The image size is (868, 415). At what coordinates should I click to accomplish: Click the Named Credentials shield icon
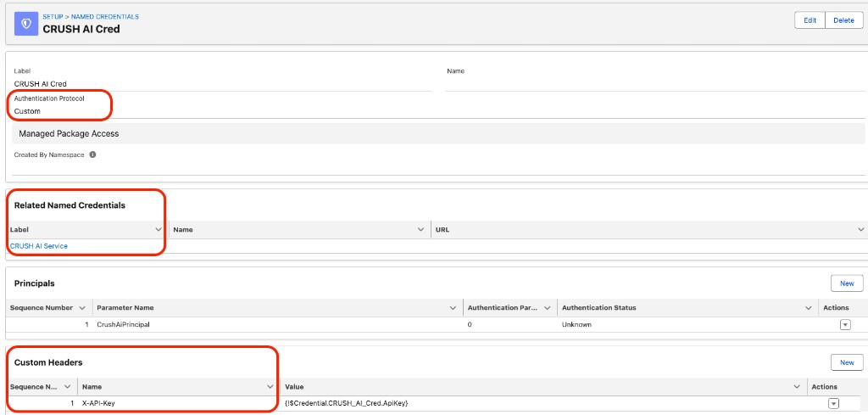click(x=25, y=24)
